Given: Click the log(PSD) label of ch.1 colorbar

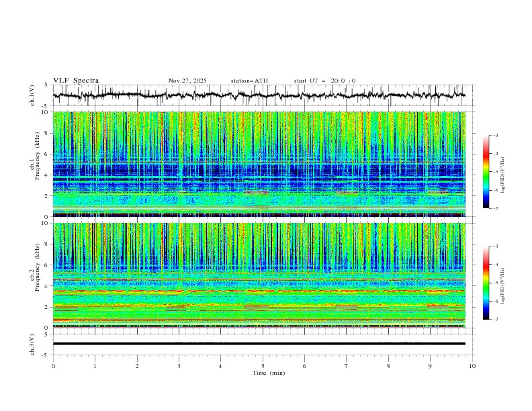Looking at the screenshot, I should click(x=503, y=175).
